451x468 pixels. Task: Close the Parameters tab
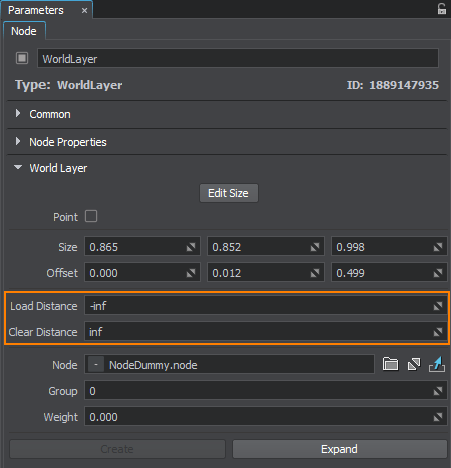(x=85, y=11)
